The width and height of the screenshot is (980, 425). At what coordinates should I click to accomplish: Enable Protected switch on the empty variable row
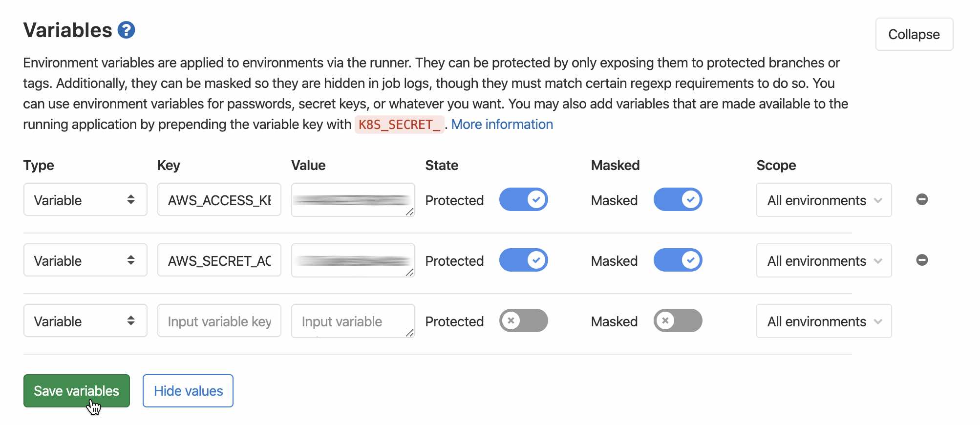(x=523, y=320)
